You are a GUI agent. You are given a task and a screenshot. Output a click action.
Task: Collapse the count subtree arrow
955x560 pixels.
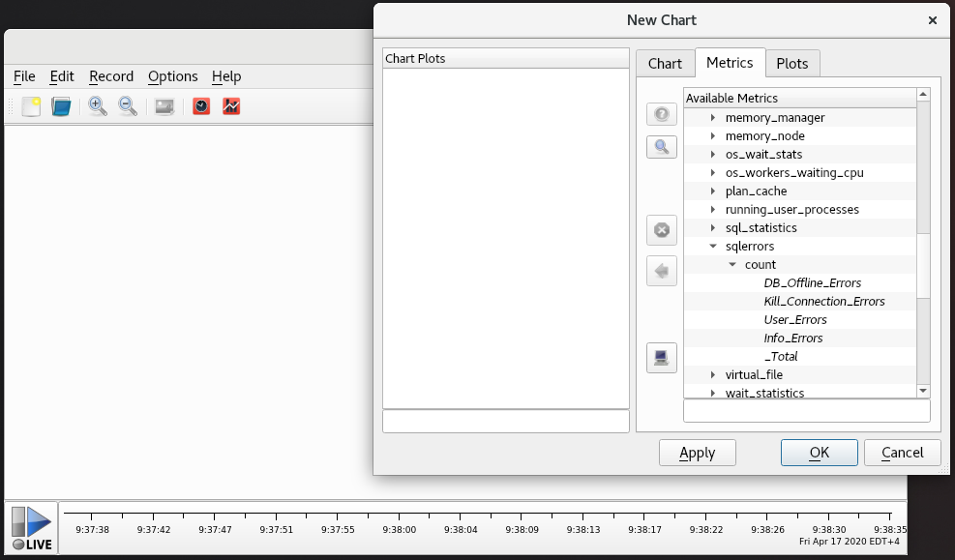[x=732, y=265]
